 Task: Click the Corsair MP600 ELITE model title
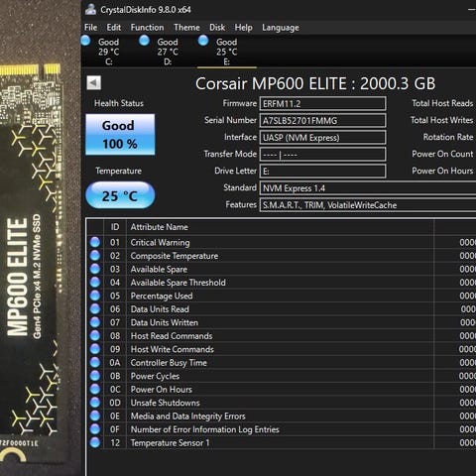[x=315, y=83]
